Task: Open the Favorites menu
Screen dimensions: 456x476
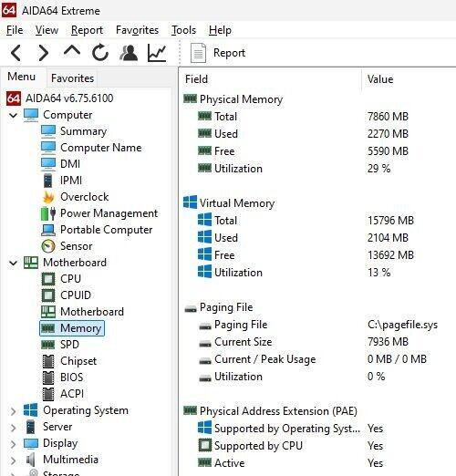Action: [x=137, y=30]
